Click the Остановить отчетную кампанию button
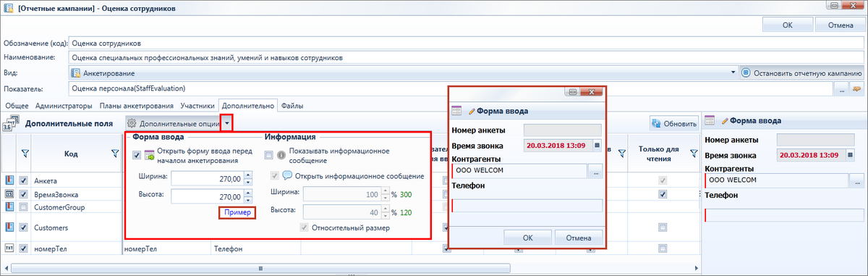 802,73
